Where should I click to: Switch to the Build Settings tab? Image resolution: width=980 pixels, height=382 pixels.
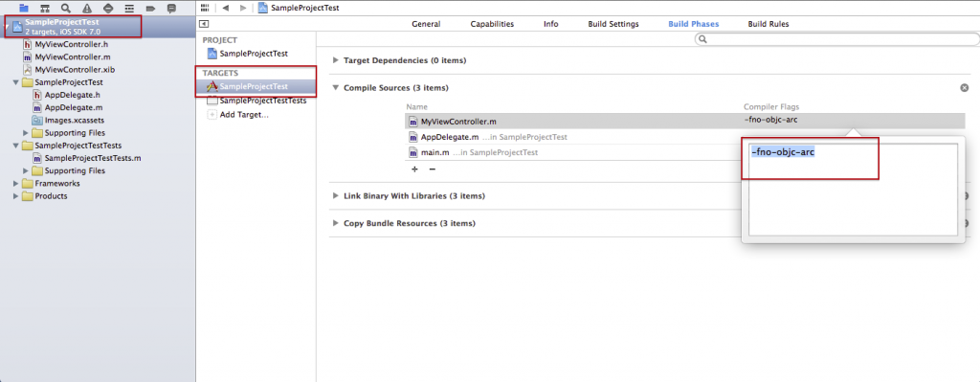613,24
